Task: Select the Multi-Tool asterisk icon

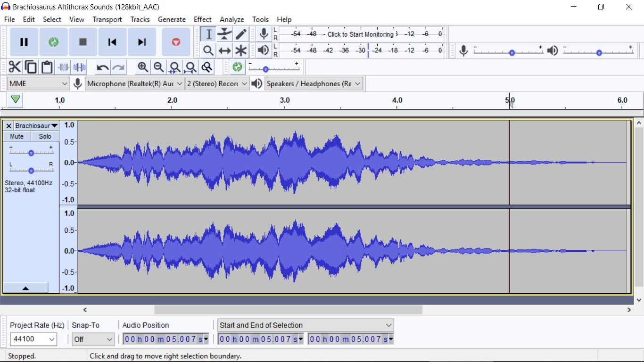Action: 241,50
